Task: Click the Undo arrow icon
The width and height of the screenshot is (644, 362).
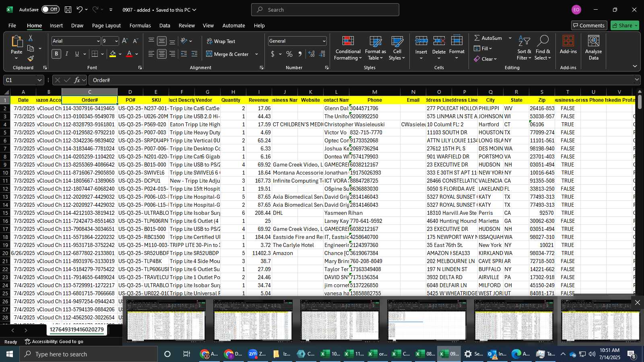Action: coord(80,10)
